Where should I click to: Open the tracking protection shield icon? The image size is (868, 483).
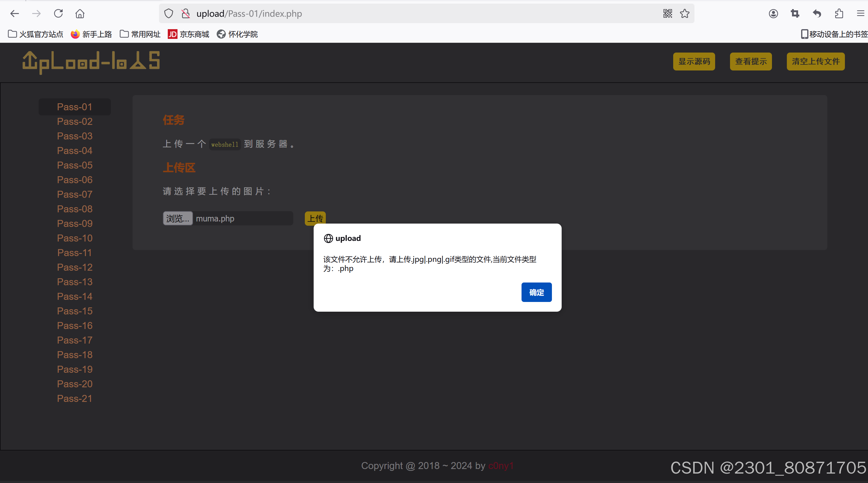click(x=168, y=13)
